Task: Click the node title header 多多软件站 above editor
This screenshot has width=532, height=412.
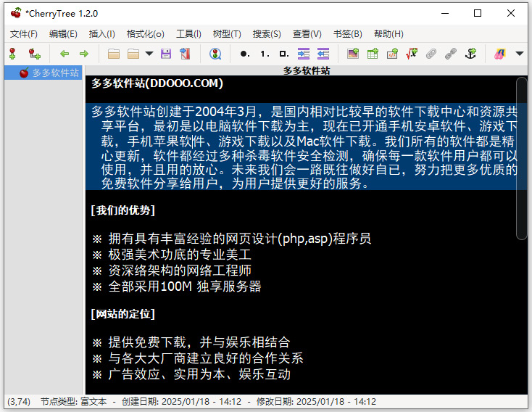Action: pos(307,70)
